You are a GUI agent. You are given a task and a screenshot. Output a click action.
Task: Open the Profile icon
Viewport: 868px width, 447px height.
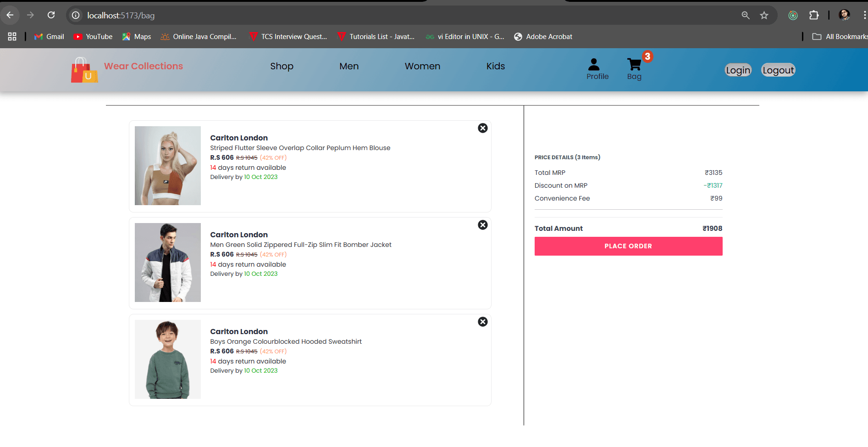597,69
